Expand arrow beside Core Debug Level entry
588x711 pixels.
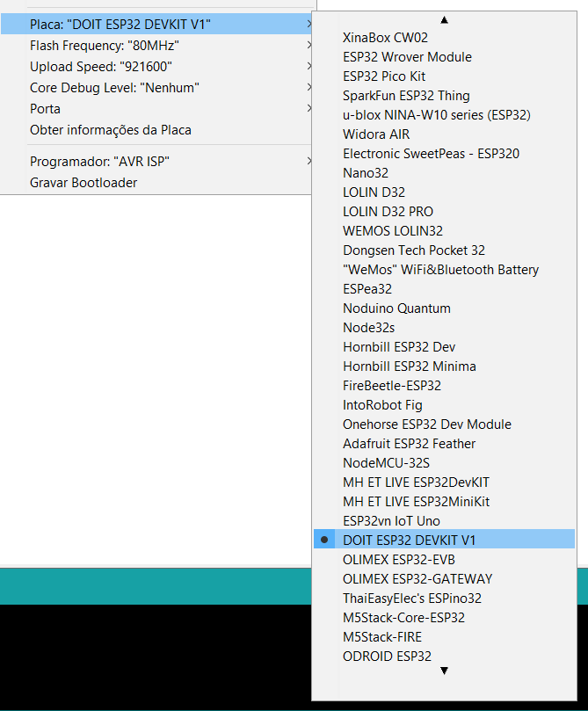pos(309,87)
